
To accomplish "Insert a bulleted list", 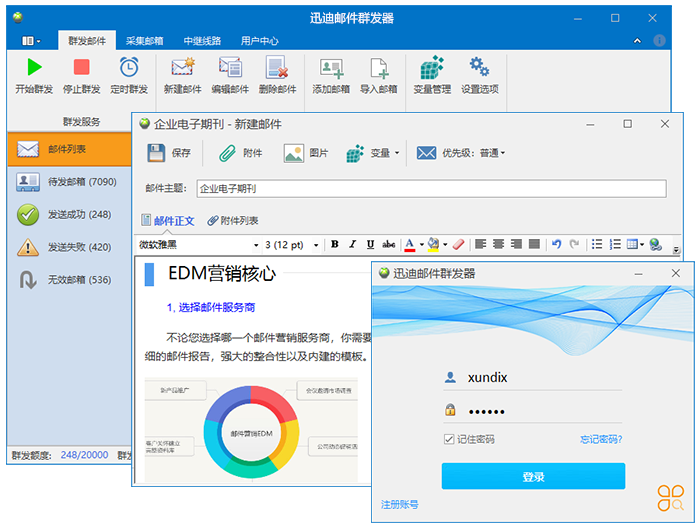I will click(597, 244).
